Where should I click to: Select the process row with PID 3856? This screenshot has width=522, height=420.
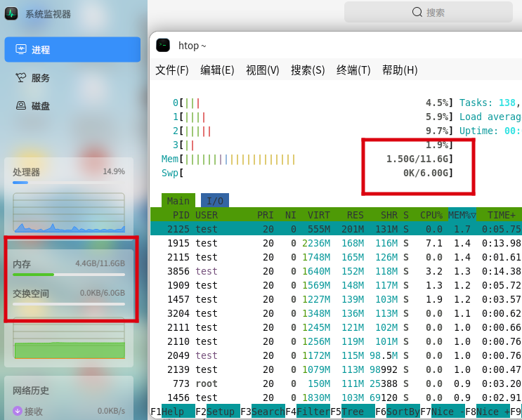point(337,271)
